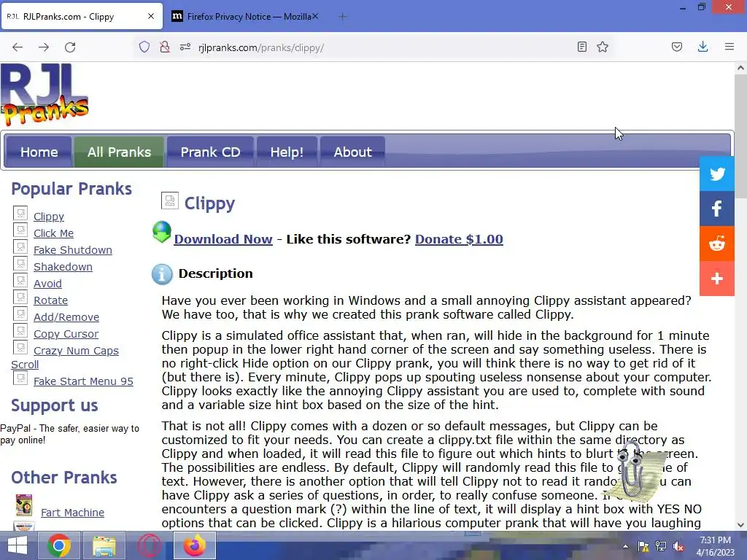The height and width of the screenshot is (560, 747).
Task: Open the Fart Machine link
Action: point(72,513)
